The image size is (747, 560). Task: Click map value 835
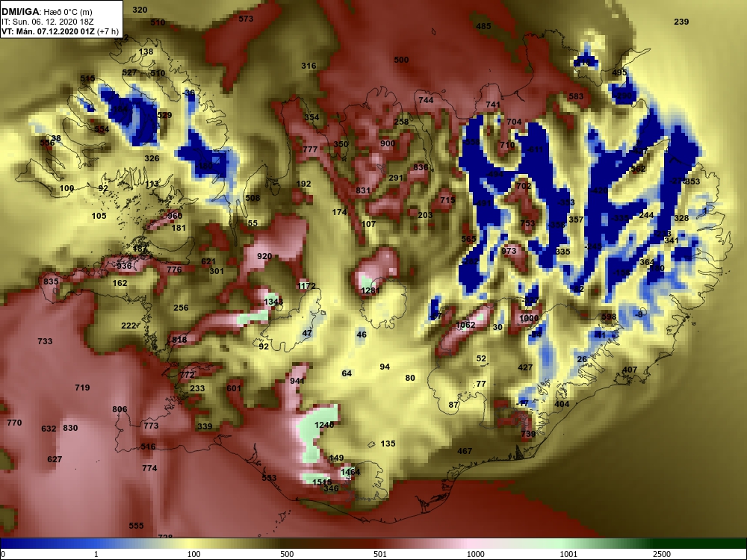tap(51, 281)
